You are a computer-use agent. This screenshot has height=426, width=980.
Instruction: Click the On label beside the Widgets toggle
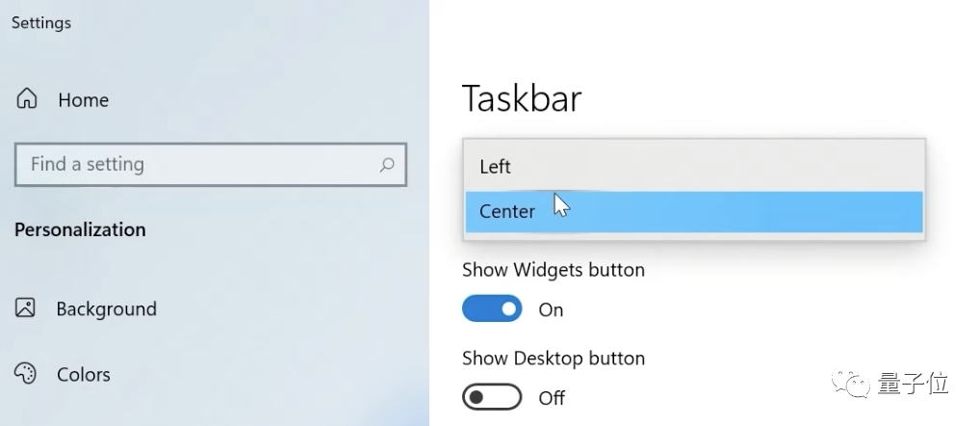551,309
